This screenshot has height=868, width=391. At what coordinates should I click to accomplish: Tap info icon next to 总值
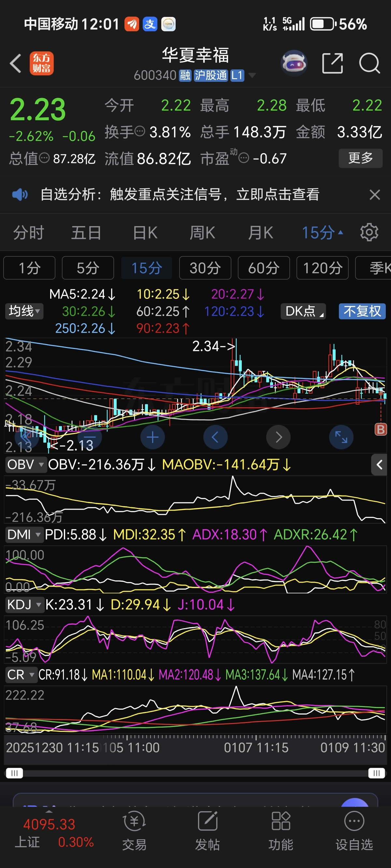(44, 157)
